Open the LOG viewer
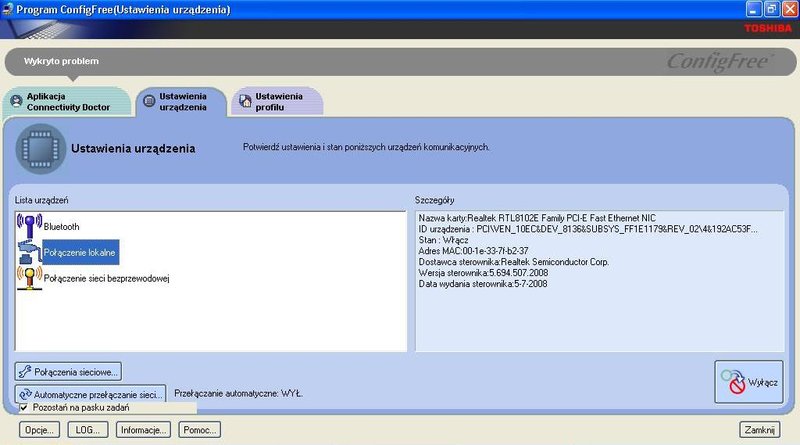The image size is (800, 445). tap(88, 430)
